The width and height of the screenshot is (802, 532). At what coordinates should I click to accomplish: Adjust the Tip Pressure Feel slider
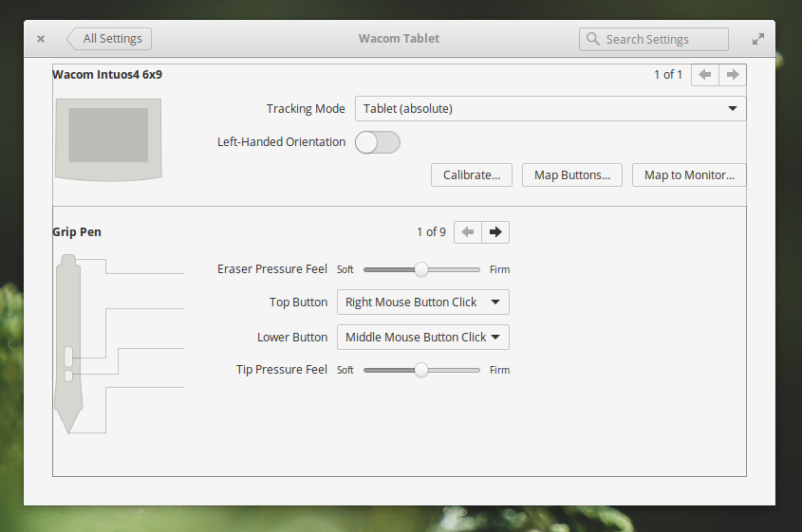(x=421, y=370)
